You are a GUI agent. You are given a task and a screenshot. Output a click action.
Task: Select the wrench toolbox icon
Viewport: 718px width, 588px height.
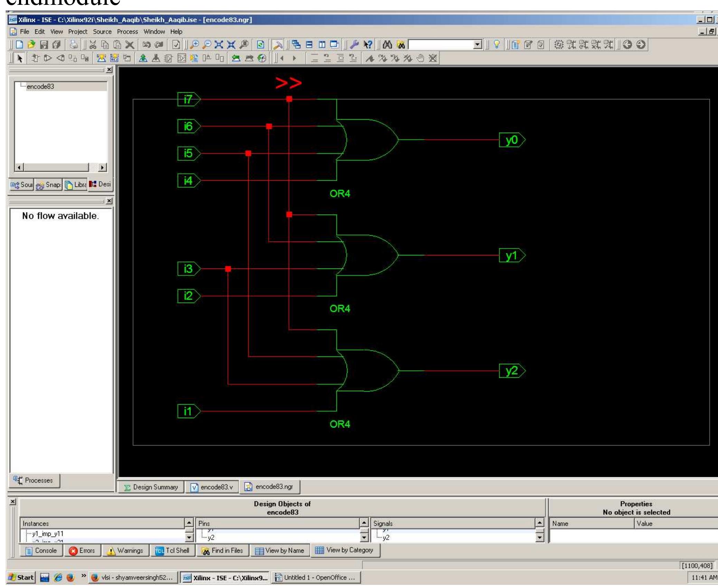click(x=355, y=44)
